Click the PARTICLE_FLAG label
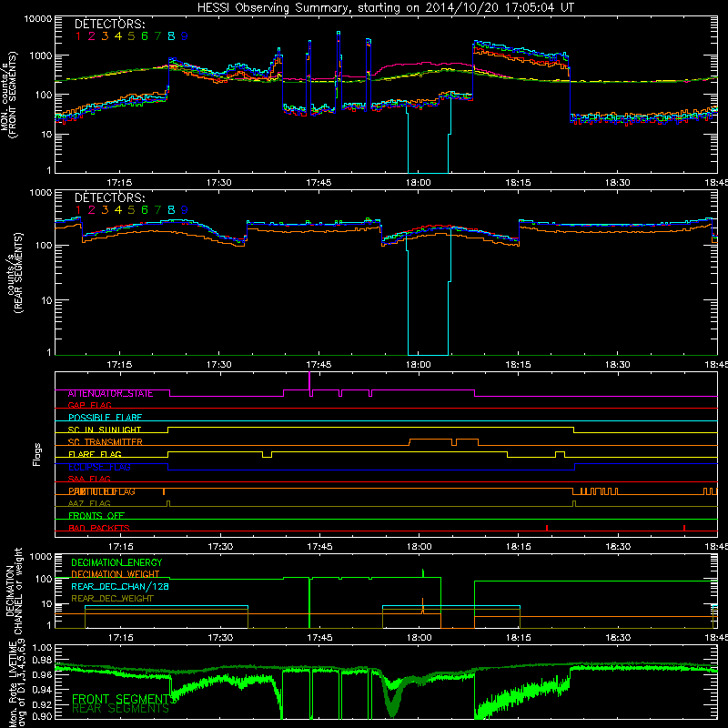728x728 pixels. (x=102, y=491)
